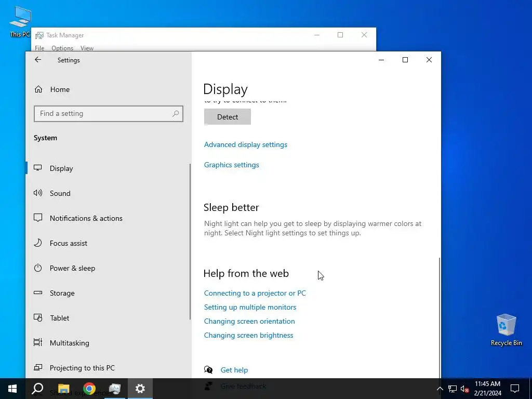Select the Tablet icon in sidebar
Screen dimensions: 532x399
(37, 317)
